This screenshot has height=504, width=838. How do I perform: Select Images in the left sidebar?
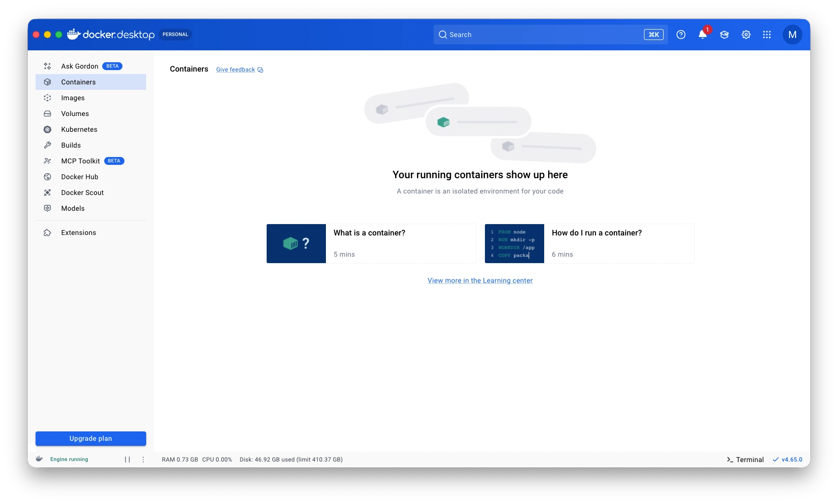coord(73,98)
